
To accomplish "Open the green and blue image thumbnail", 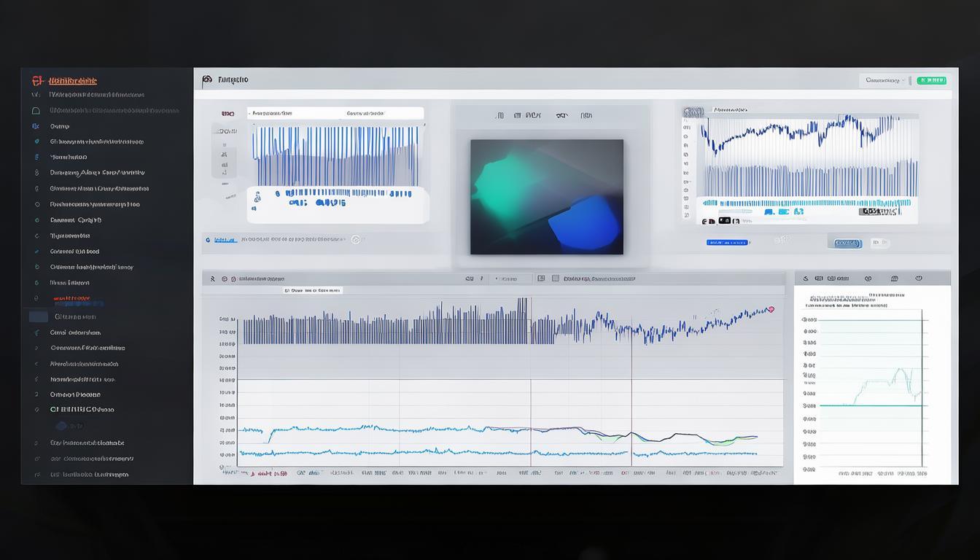I will coord(546,197).
